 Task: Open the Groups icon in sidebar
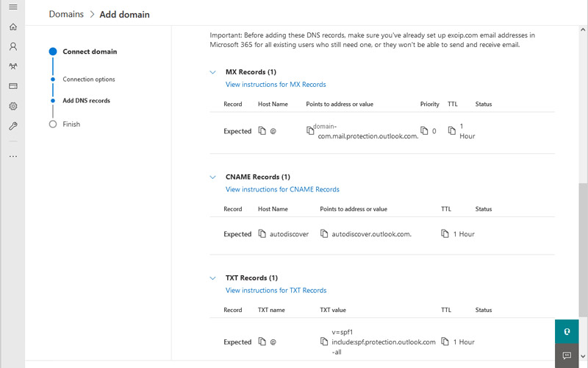13,66
